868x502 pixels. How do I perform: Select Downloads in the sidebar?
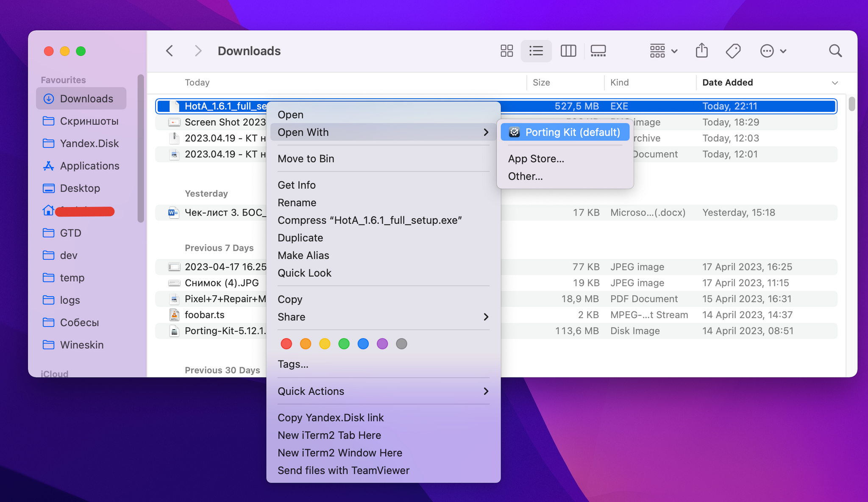81,98
